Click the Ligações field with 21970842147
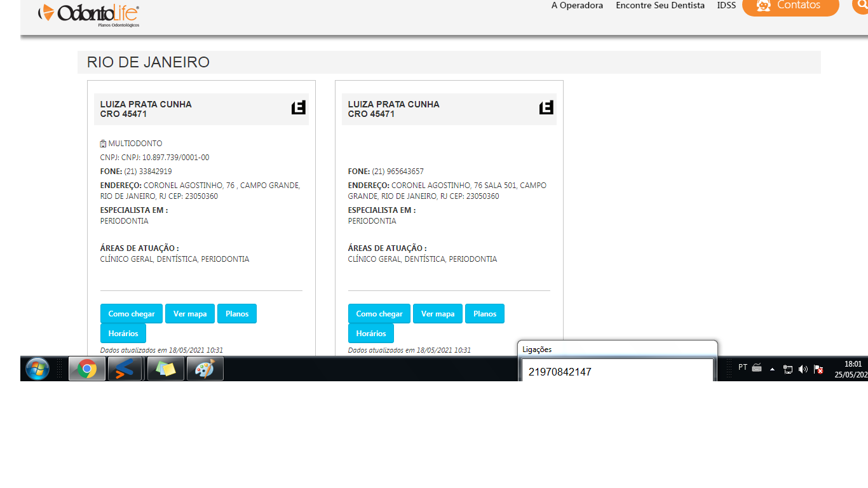 [x=618, y=371]
